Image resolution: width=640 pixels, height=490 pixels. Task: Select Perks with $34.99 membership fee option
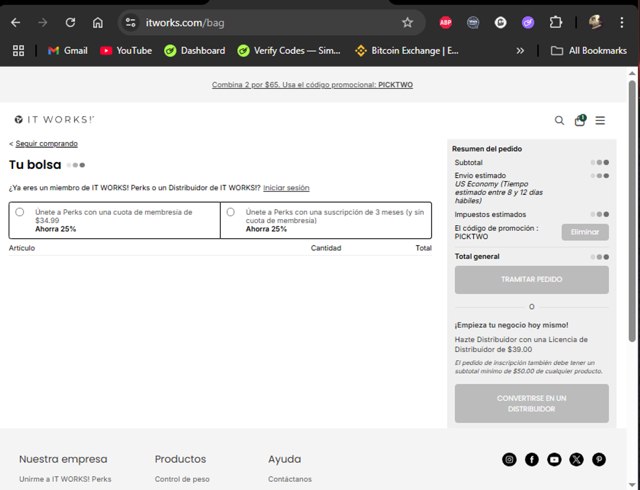(20, 212)
